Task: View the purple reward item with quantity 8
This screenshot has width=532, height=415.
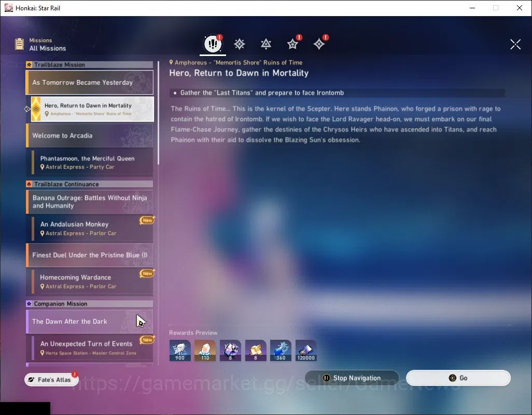Action: tap(230, 350)
